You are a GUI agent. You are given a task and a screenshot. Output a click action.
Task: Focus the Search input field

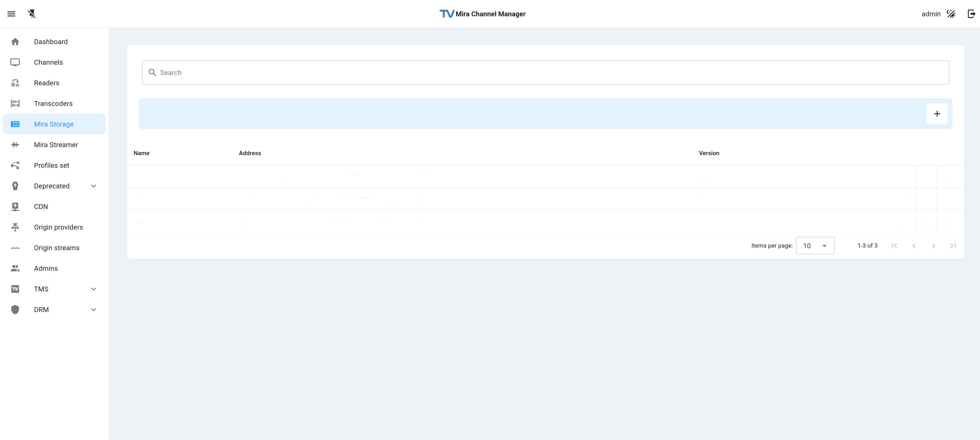pos(545,73)
